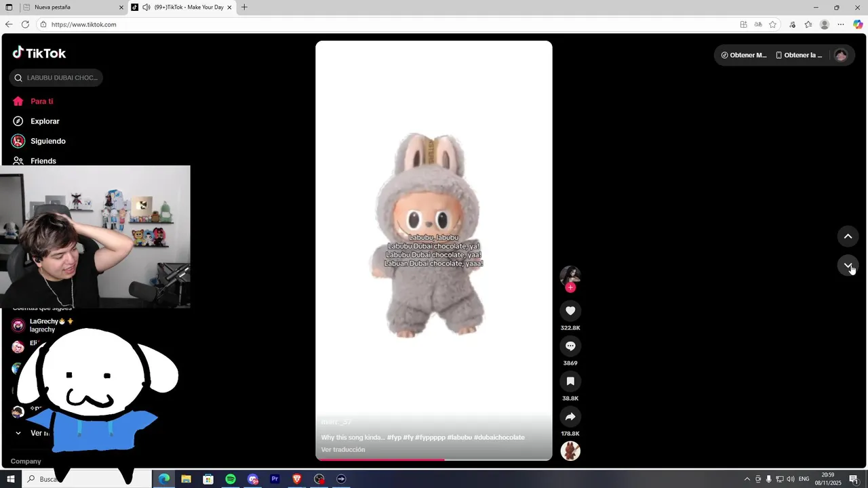The image size is (868, 488).
Task: Focus the LABUBU DUBAI CHOC search field
Action: click(x=56, y=77)
